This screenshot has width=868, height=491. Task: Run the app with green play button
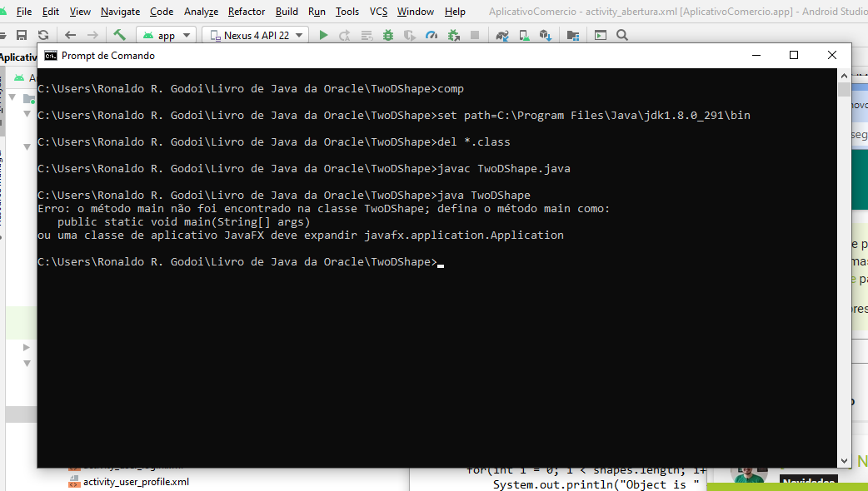324,36
